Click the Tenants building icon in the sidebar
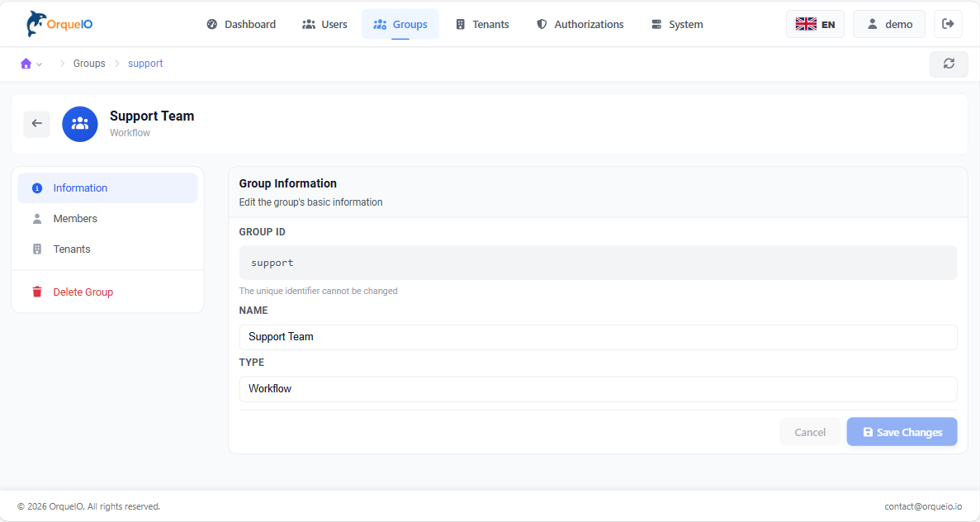 click(x=36, y=249)
